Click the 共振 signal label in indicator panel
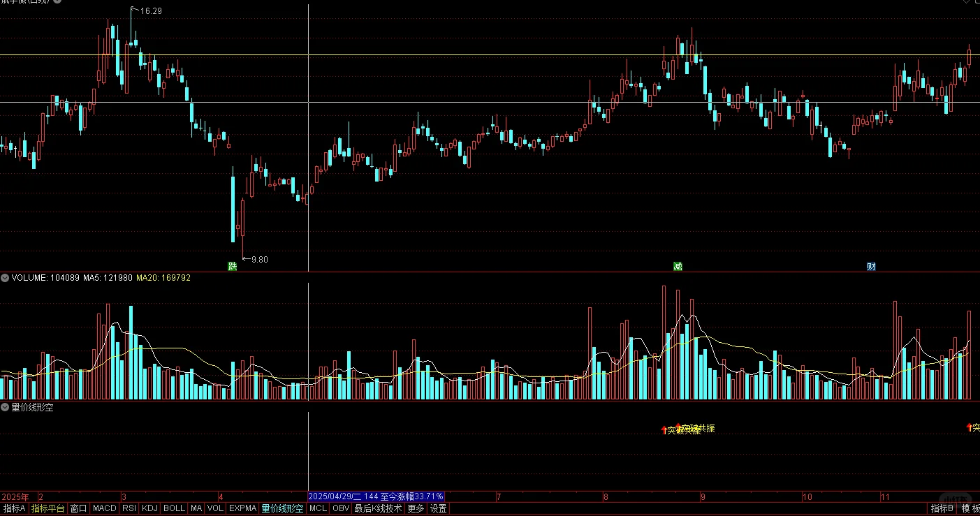This screenshot has width=980, height=516. (x=706, y=429)
